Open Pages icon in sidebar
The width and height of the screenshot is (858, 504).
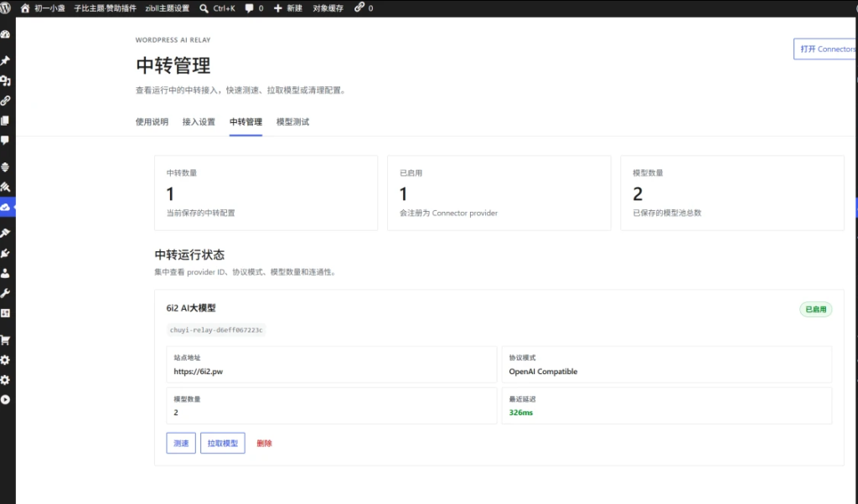click(6, 121)
